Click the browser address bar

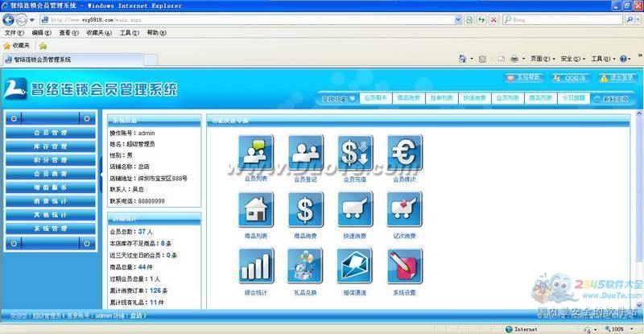point(242,19)
